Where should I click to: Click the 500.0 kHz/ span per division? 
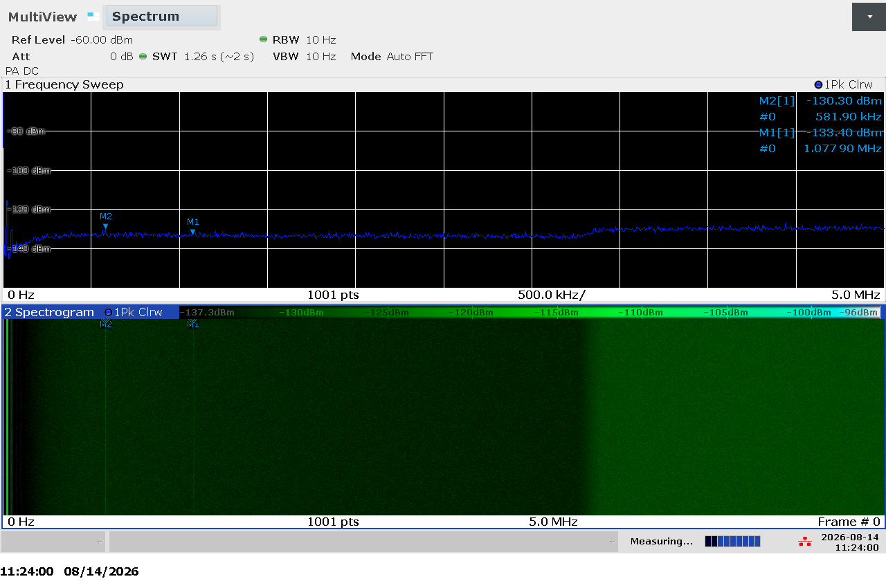click(552, 295)
